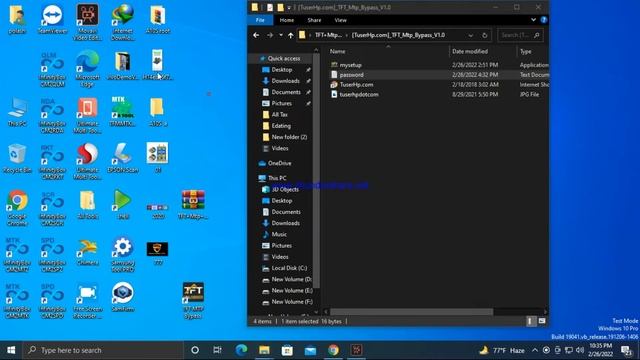The width and height of the screenshot is (640, 360).
Task: Open the weather widget on taskbar
Action: 502,350
